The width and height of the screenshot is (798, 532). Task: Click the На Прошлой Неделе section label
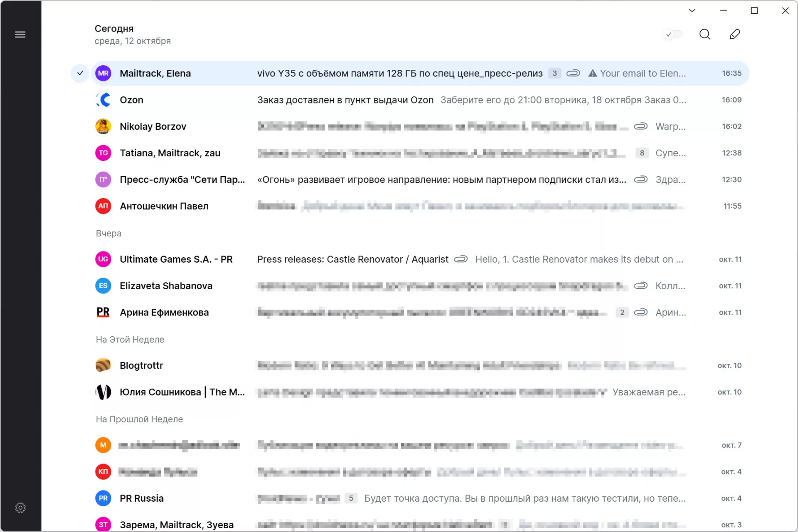point(139,419)
